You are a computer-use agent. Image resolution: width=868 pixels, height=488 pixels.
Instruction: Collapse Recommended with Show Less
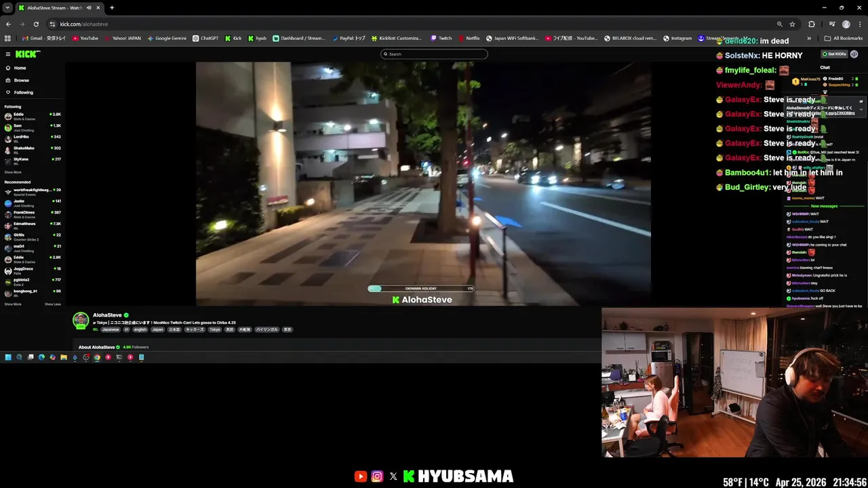pyautogui.click(x=53, y=304)
